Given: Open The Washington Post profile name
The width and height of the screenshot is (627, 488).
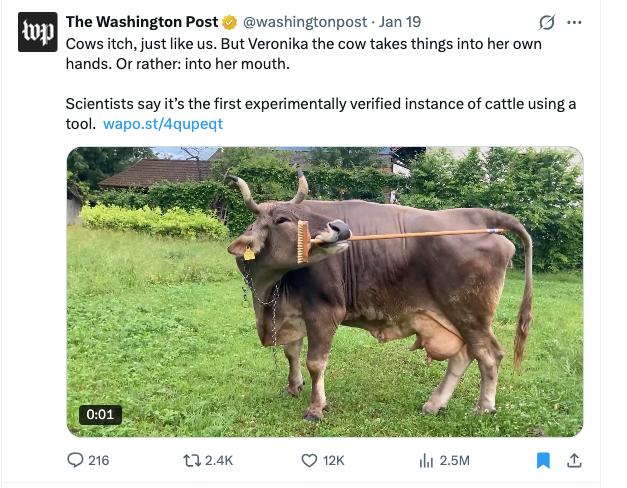Looking at the screenshot, I should [141, 22].
